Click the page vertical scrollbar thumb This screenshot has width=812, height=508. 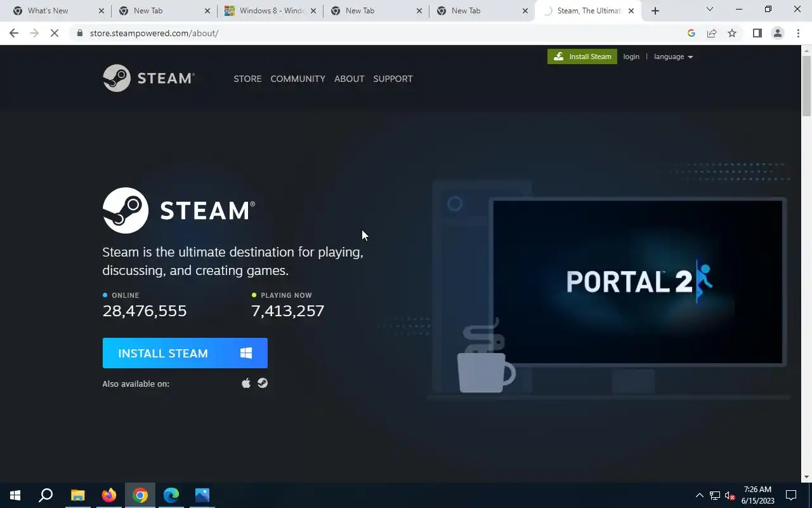point(806,86)
